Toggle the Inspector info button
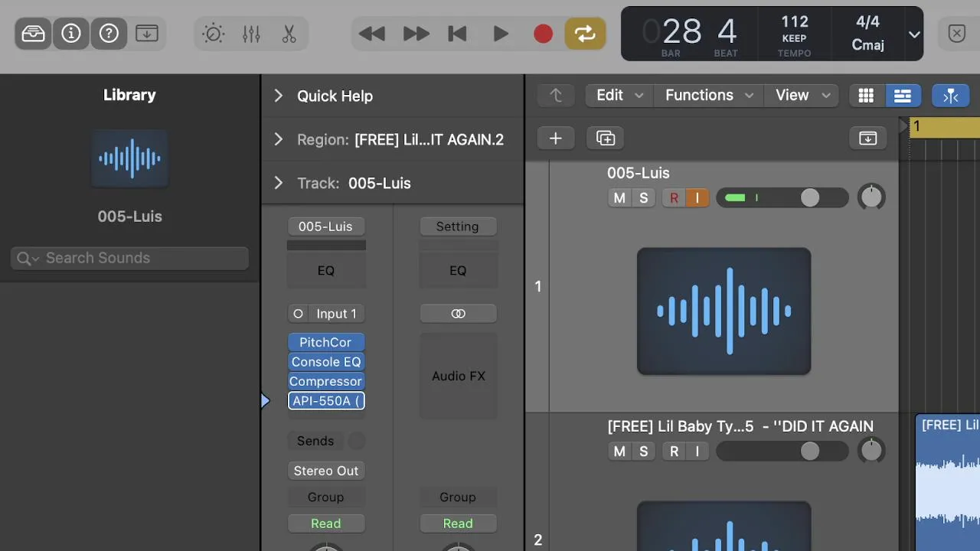This screenshot has height=551, width=980. click(x=71, y=33)
